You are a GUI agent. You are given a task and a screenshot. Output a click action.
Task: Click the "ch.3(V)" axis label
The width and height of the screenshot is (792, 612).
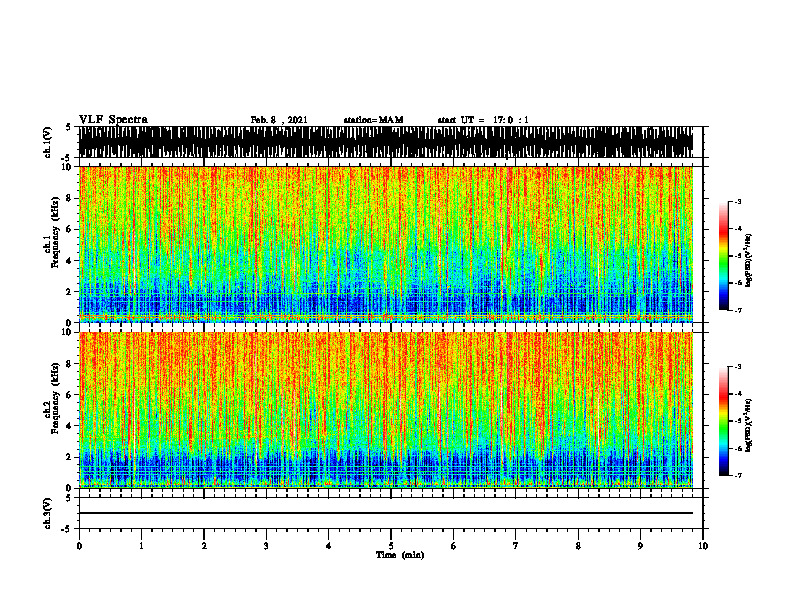click(47, 513)
